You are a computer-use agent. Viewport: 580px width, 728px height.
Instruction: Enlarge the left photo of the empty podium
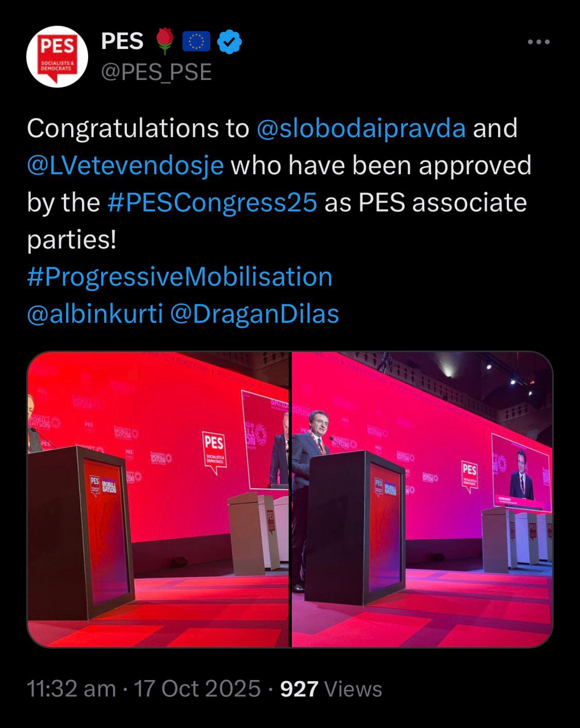click(x=159, y=499)
